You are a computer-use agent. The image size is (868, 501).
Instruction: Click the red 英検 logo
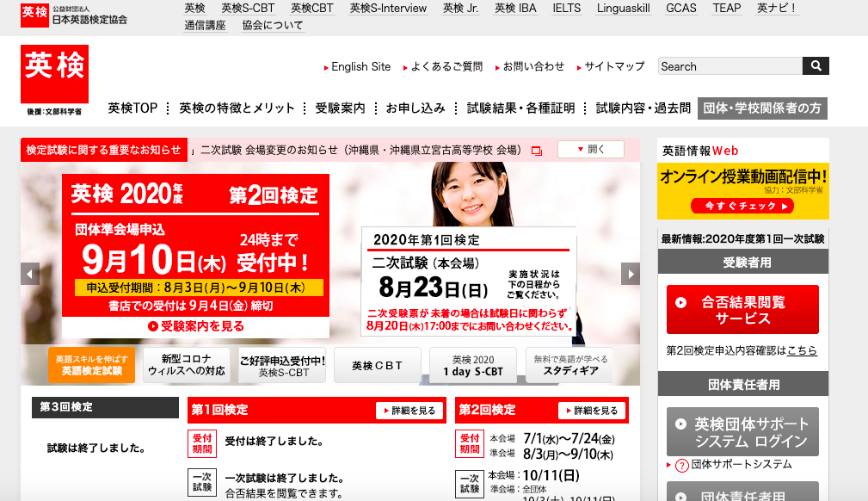(55, 75)
